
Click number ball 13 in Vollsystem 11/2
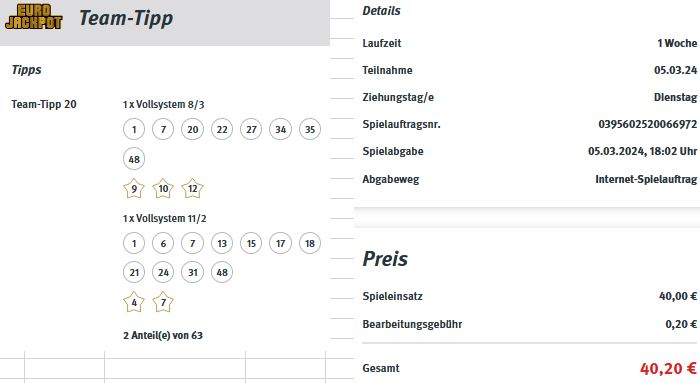pyautogui.click(x=222, y=243)
